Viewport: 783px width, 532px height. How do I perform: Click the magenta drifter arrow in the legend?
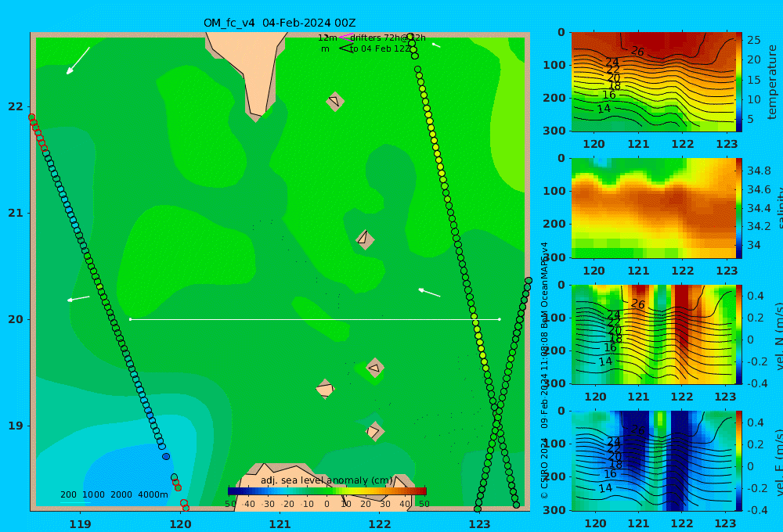tap(345, 38)
